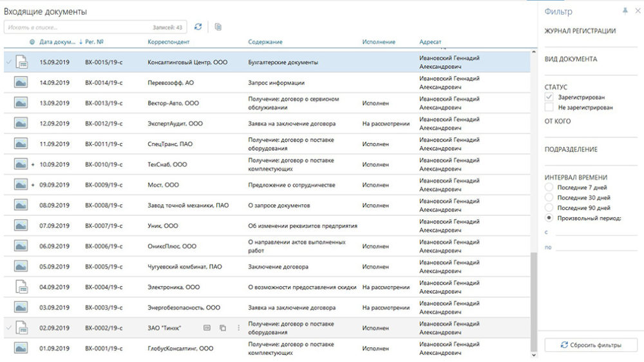644x362 pixels.
Task: Uncheck the Зарегистрирован status checkbox
Action: [549, 97]
